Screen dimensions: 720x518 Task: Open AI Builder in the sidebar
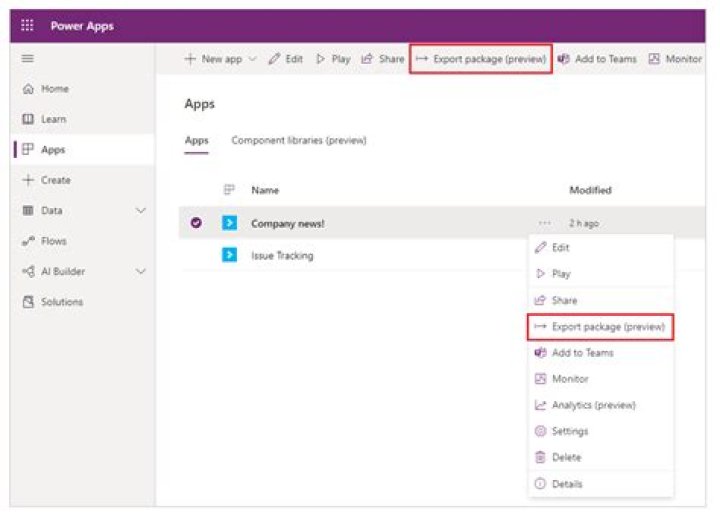[x=54, y=271]
